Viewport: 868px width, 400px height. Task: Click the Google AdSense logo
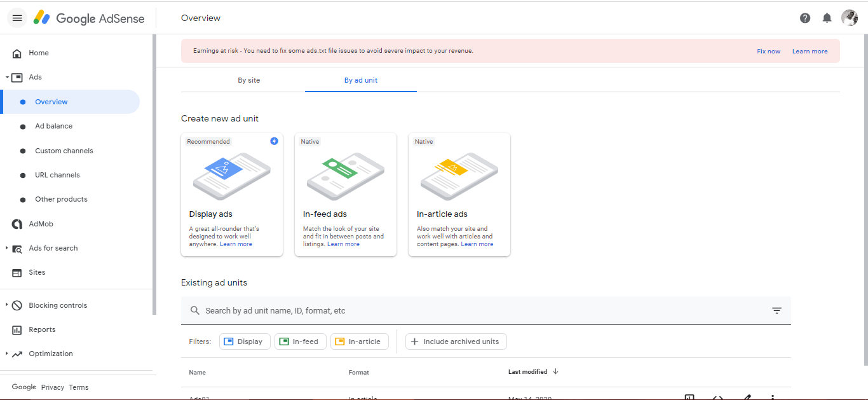pyautogui.click(x=89, y=18)
